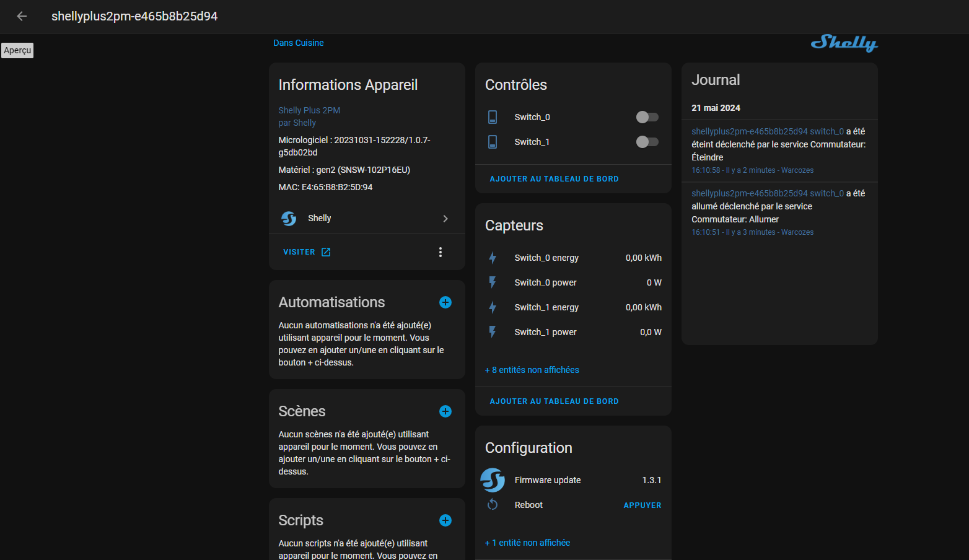Click the Switch_1 label in Contrôles

coord(532,142)
